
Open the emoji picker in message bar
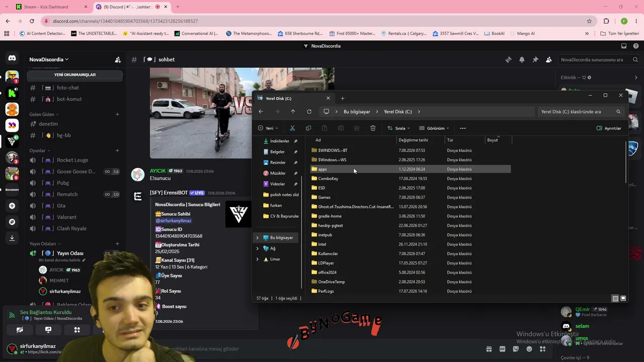[x=529, y=349]
